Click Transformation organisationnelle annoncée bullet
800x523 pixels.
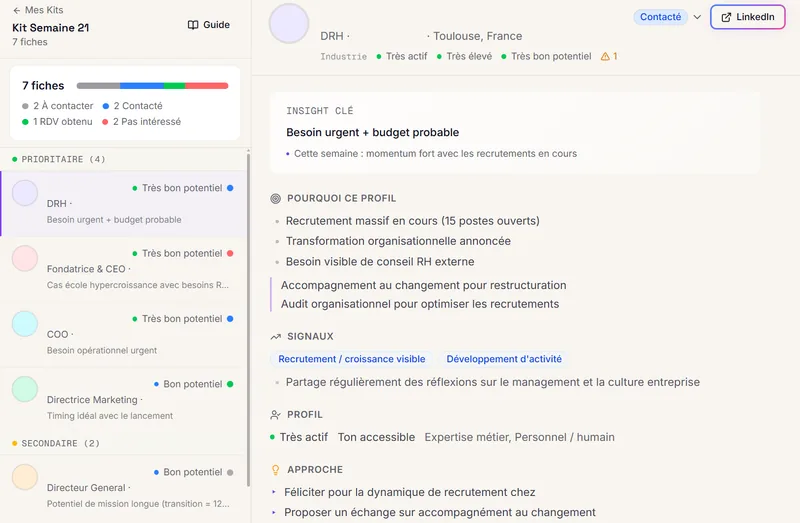[x=398, y=241]
